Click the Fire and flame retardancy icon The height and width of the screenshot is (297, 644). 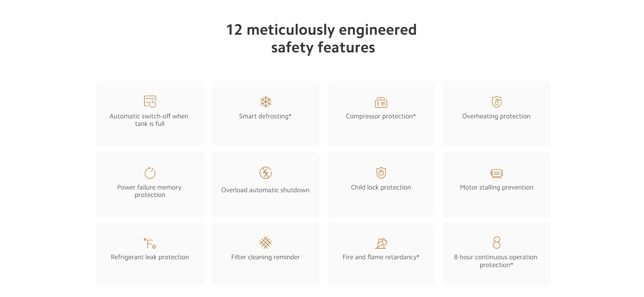pos(381,243)
